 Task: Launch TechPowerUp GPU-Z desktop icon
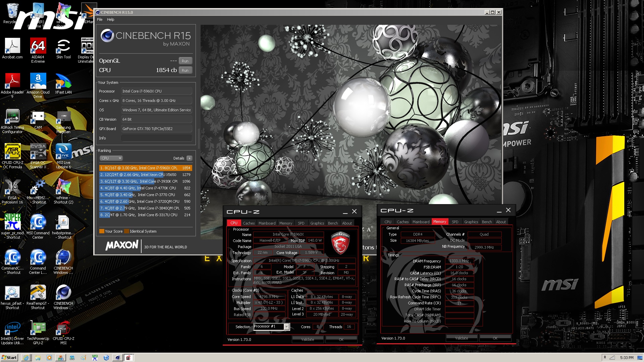(38, 333)
